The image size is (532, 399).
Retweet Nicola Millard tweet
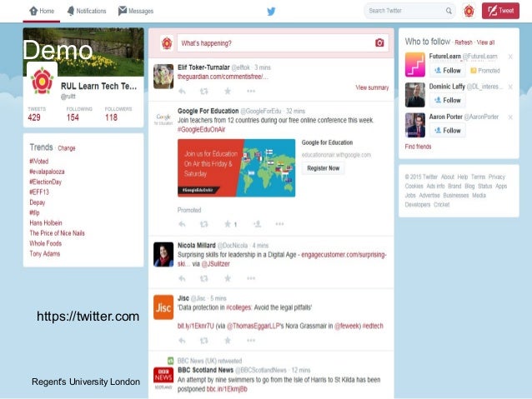204,279
